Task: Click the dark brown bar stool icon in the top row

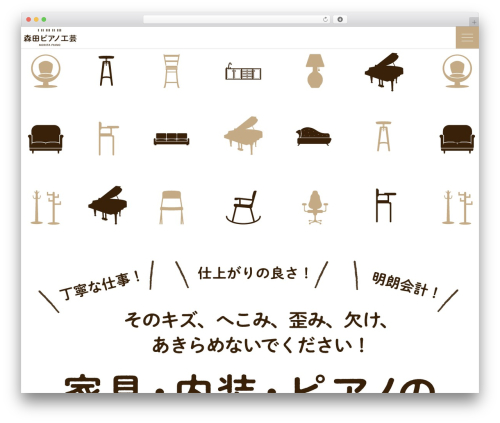Action: pos(106,71)
